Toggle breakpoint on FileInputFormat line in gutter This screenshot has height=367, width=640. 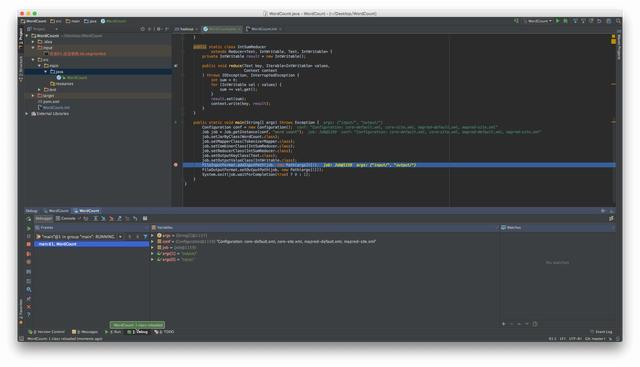pyautogui.click(x=176, y=165)
